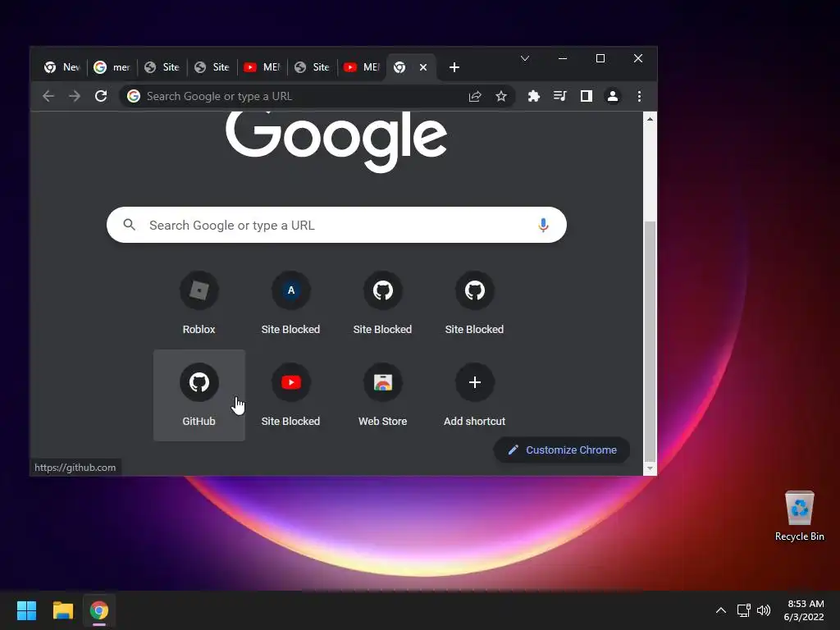Click the Chrome icon on the taskbar
Viewport: 840px width, 630px height.
[x=99, y=610]
